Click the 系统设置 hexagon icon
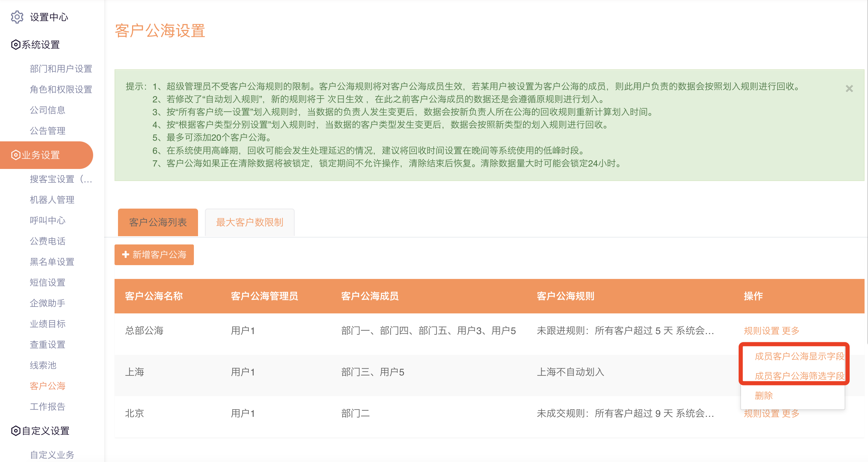868x462 pixels. pos(16,44)
